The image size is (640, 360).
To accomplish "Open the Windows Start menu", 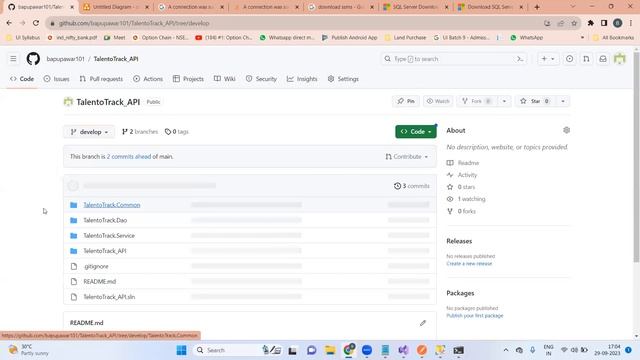I will tap(182, 350).
